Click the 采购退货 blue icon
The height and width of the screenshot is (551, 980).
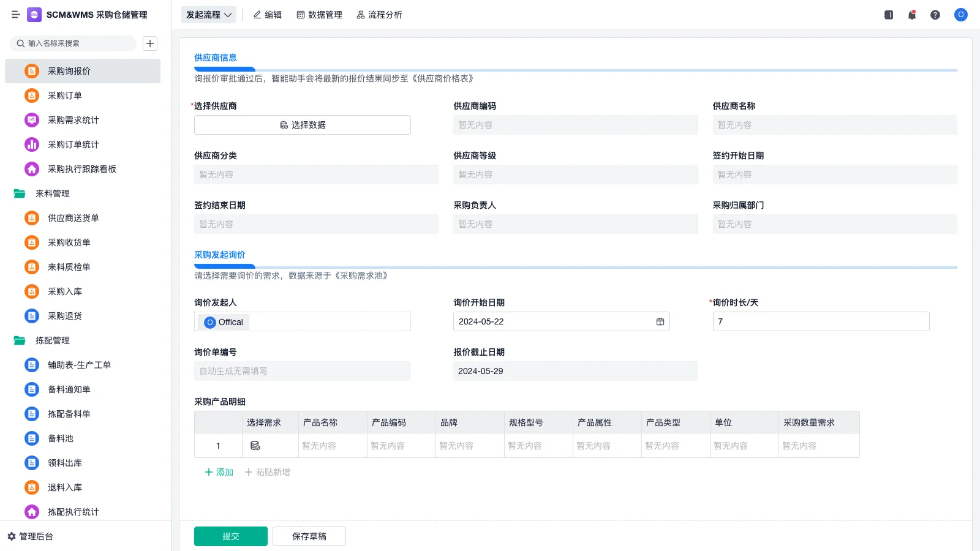coord(32,316)
